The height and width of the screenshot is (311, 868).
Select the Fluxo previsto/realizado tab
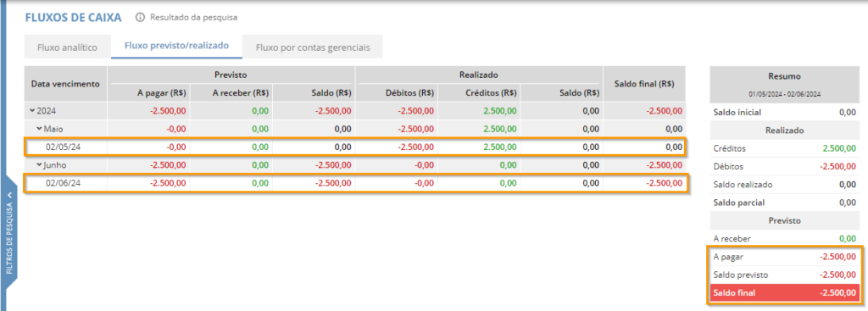tap(176, 46)
